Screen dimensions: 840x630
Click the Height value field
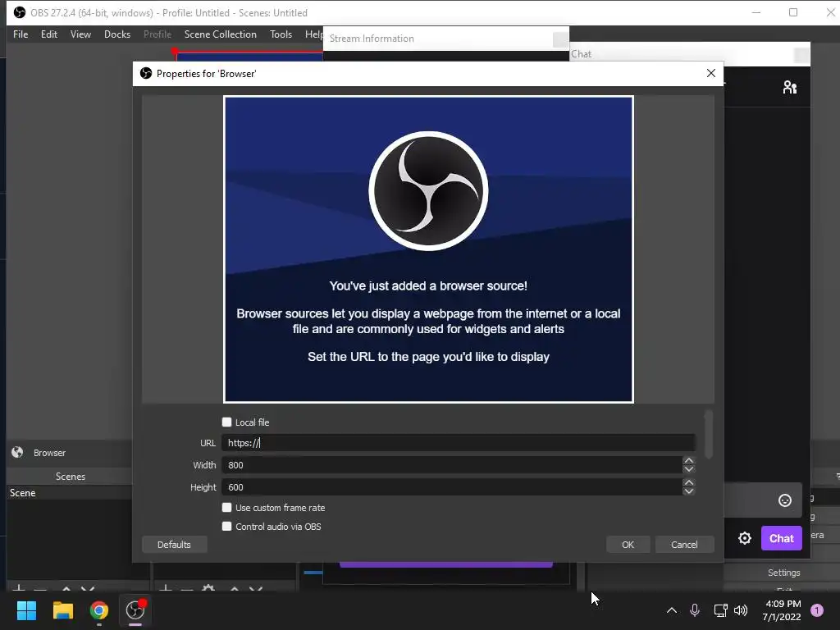coord(452,487)
